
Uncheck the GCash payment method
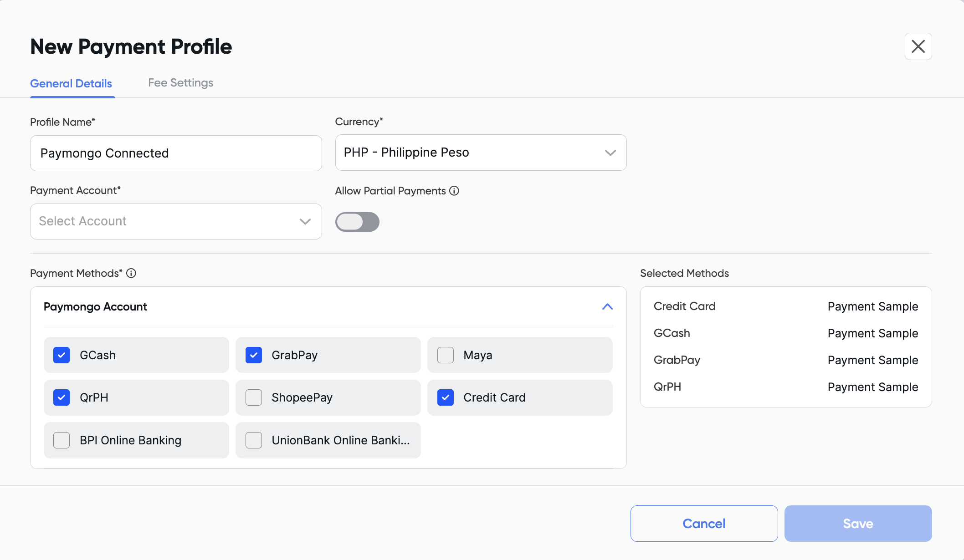[62, 355]
